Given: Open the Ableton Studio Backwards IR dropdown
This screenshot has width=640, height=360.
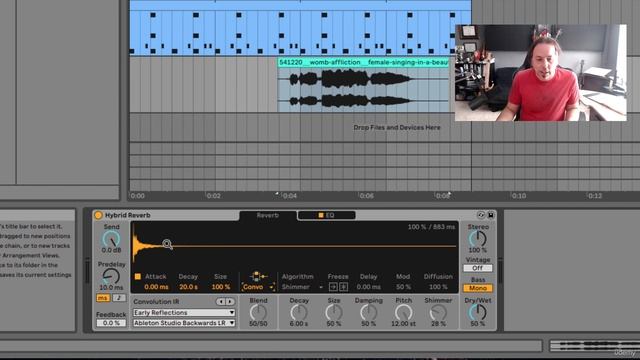Looking at the screenshot, I should 184,323.
